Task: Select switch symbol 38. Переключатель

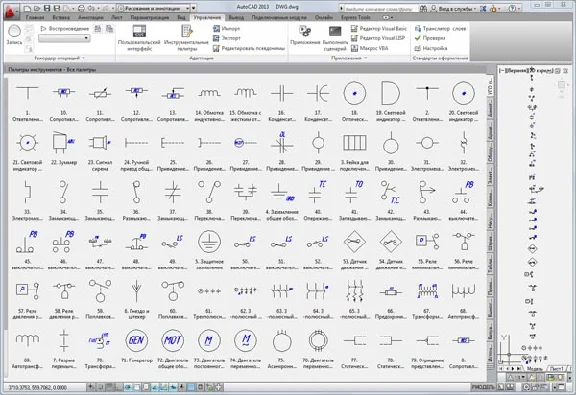Action: 209,200
